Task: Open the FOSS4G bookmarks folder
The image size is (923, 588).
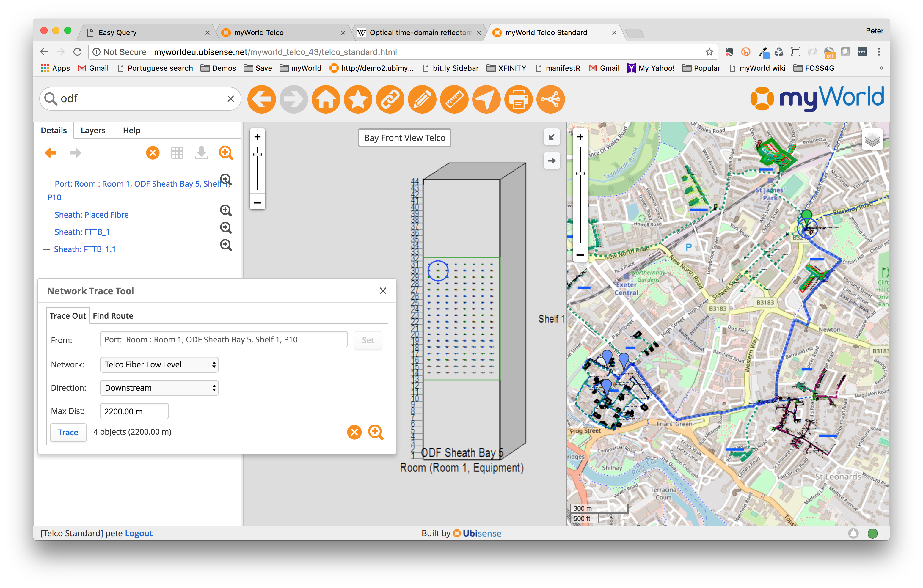Action: pyautogui.click(x=814, y=68)
